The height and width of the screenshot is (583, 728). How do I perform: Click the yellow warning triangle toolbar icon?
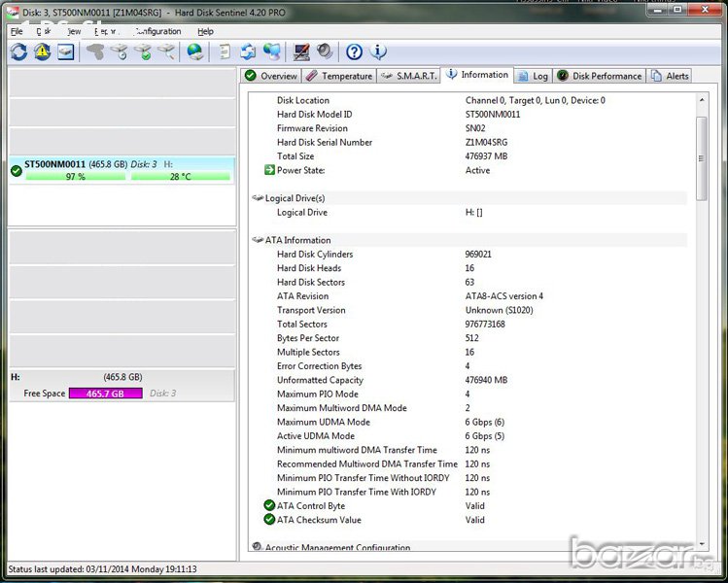point(42,52)
